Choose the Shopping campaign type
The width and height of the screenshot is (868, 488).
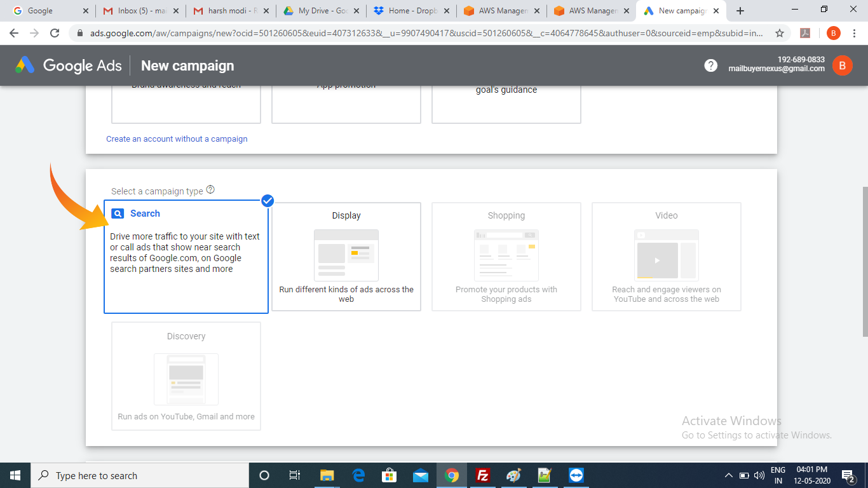506,257
